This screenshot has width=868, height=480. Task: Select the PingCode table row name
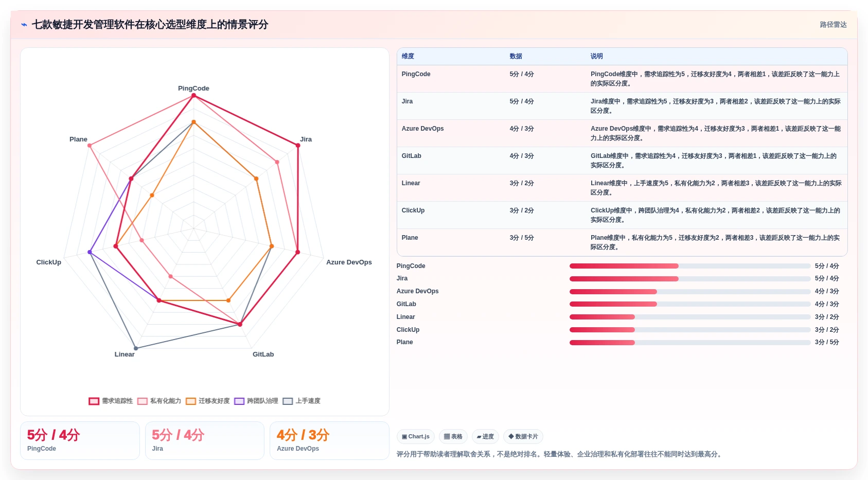[x=416, y=74]
